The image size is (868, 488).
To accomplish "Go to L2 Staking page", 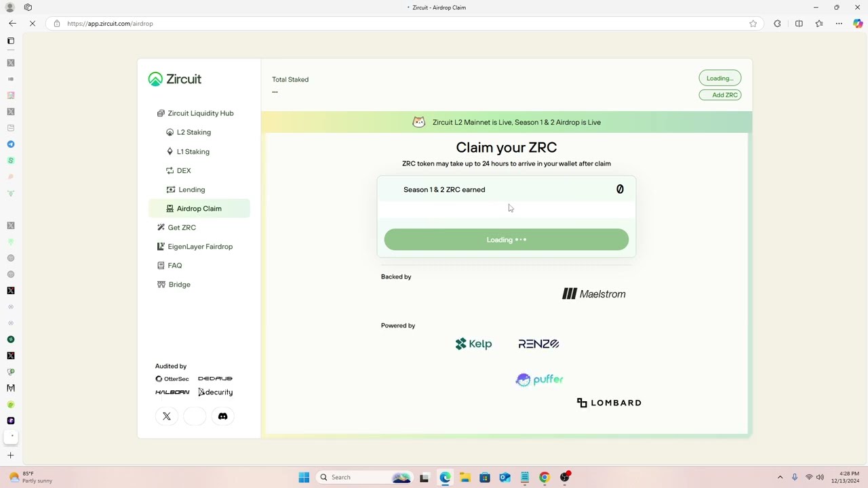I will [189, 132].
